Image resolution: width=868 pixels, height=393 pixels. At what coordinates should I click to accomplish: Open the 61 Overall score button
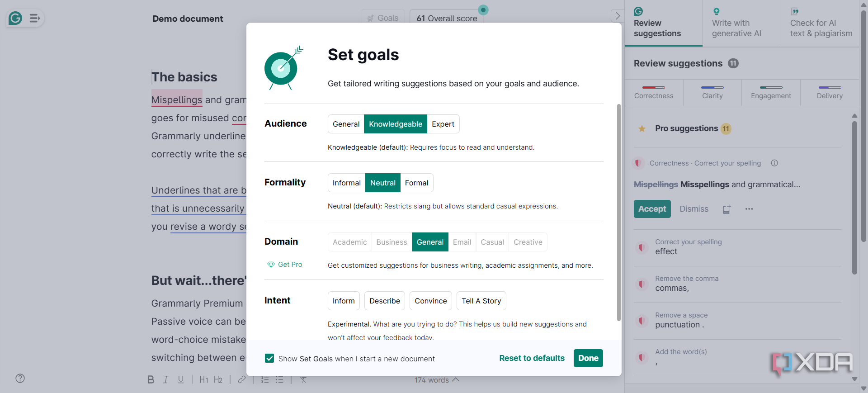pyautogui.click(x=447, y=17)
